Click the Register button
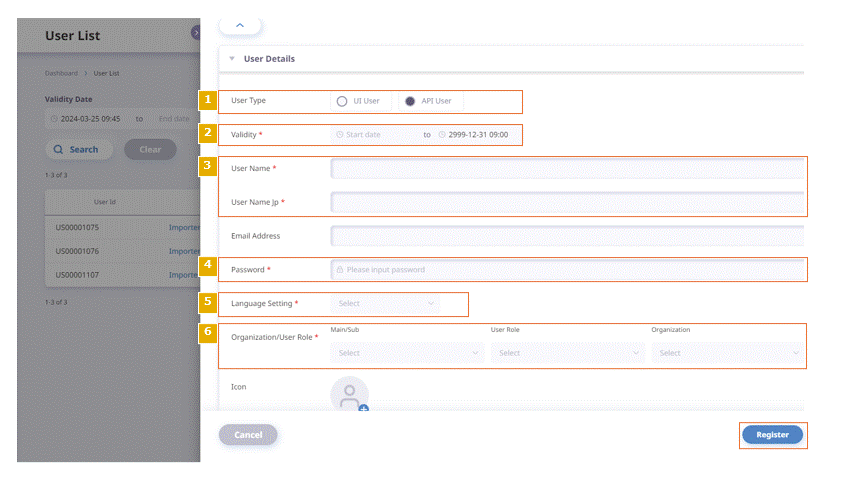The image size is (853, 480). point(772,435)
